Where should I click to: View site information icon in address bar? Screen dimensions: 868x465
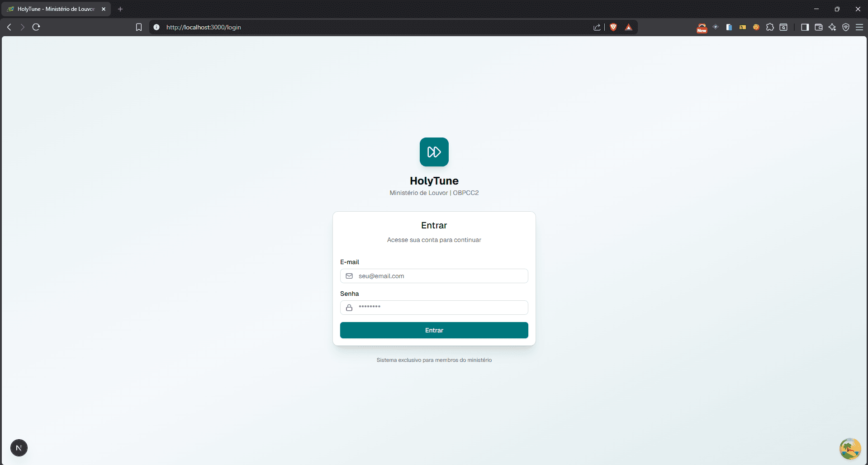[x=157, y=27]
